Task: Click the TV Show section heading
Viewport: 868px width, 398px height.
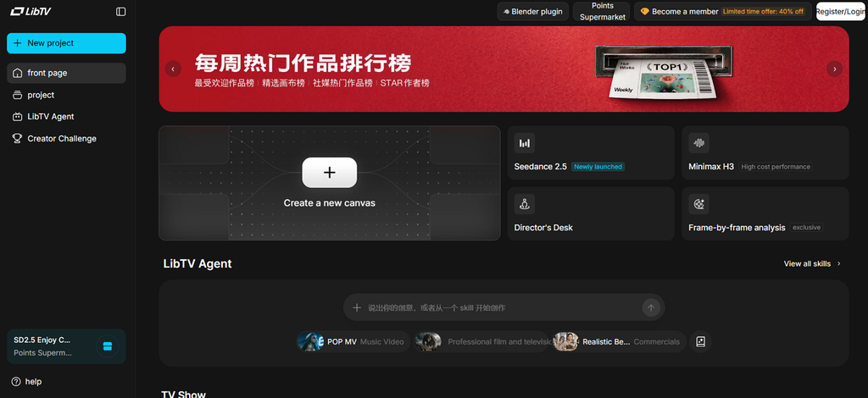Action: [184, 394]
